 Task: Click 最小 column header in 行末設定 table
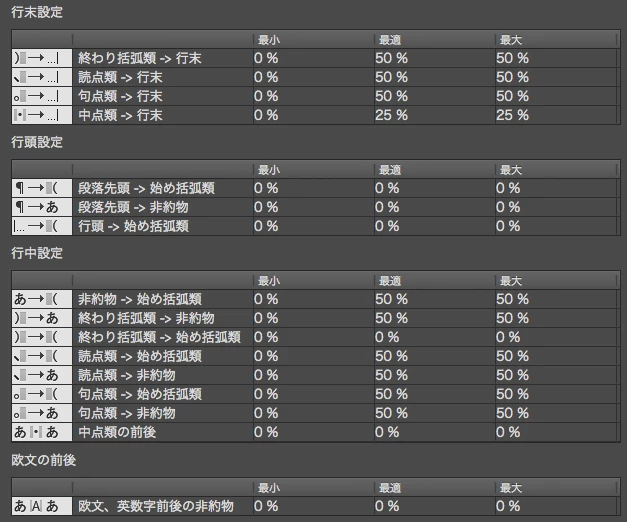269,40
